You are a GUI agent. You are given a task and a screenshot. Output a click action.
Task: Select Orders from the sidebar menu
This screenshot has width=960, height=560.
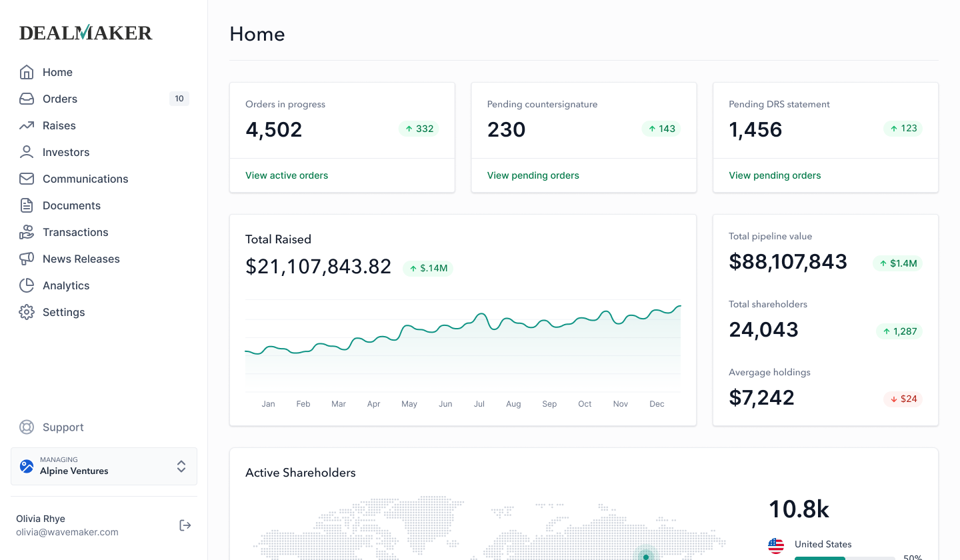pos(61,99)
